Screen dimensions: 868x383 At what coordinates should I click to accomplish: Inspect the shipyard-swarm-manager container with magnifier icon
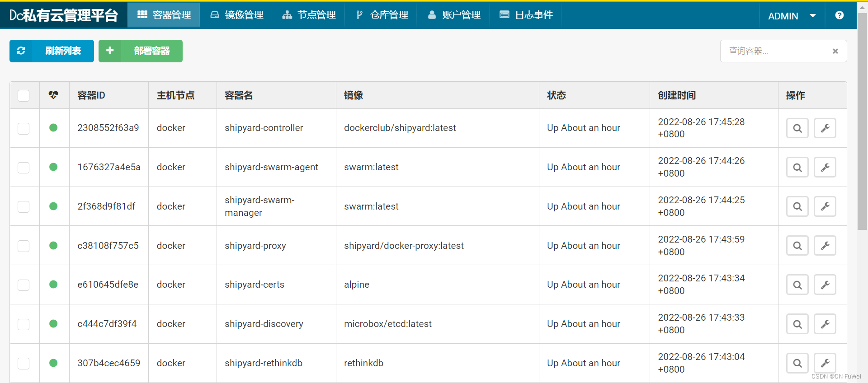pos(797,206)
